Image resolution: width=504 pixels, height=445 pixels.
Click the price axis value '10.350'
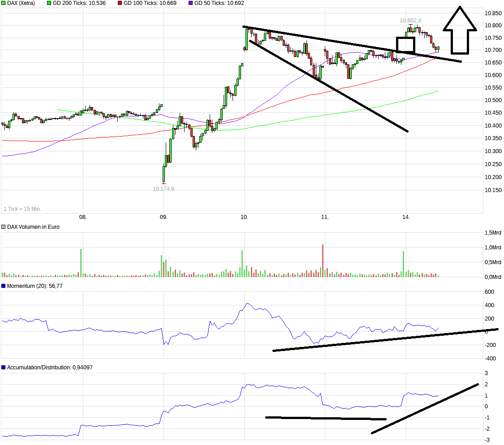pyautogui.click(x=493, y=138)
